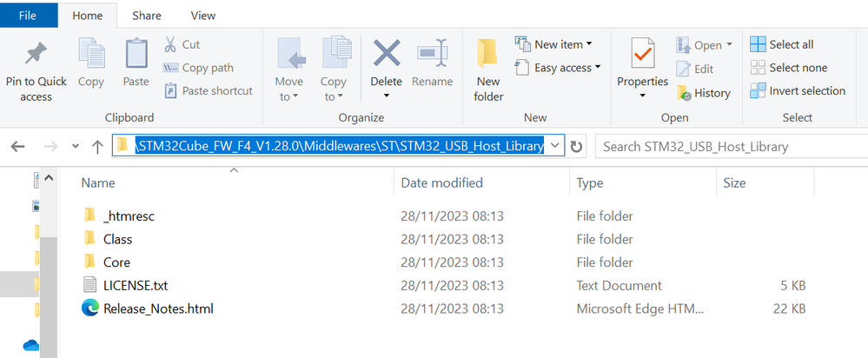Click Invert selection in the ribbon
Screen dimensions: 868x358
(798, 90)
